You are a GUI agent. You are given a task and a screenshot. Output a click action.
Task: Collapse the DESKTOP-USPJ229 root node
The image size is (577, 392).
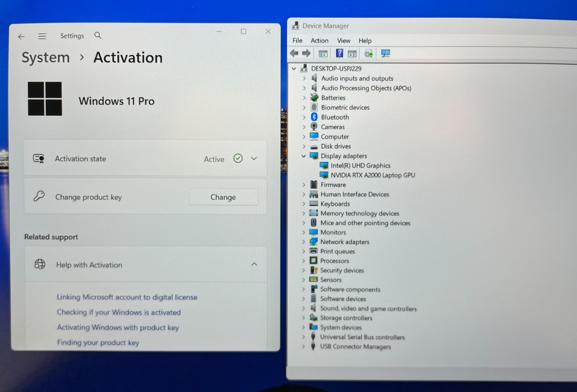[294, 69]
